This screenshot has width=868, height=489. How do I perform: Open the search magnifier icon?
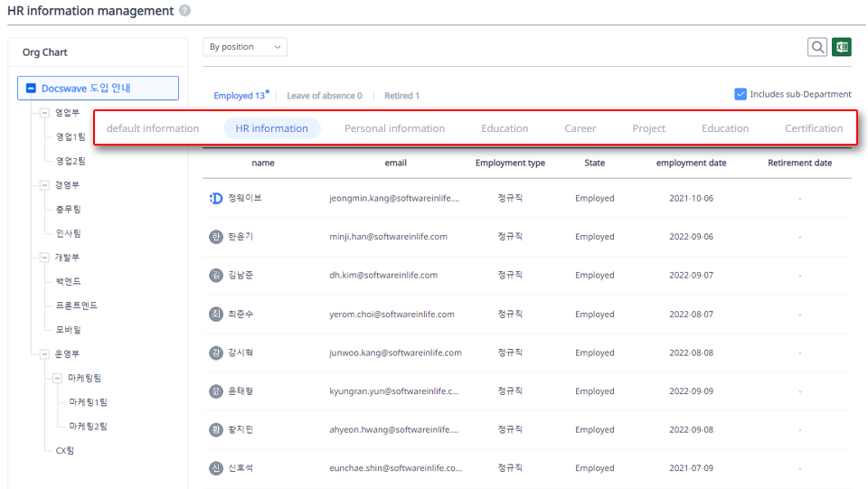point(817,47)
